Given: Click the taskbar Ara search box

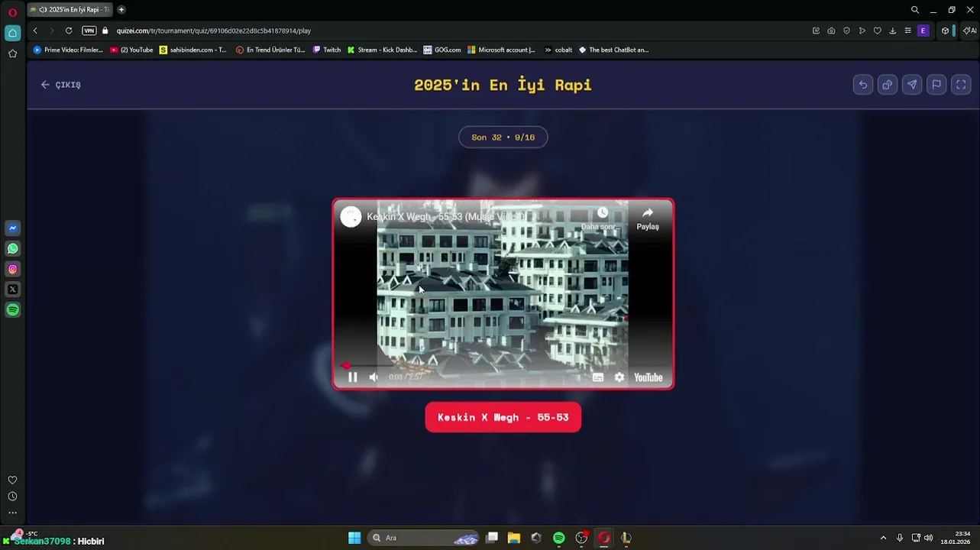Looking at the screenshot, I should (x=425, y=538).
